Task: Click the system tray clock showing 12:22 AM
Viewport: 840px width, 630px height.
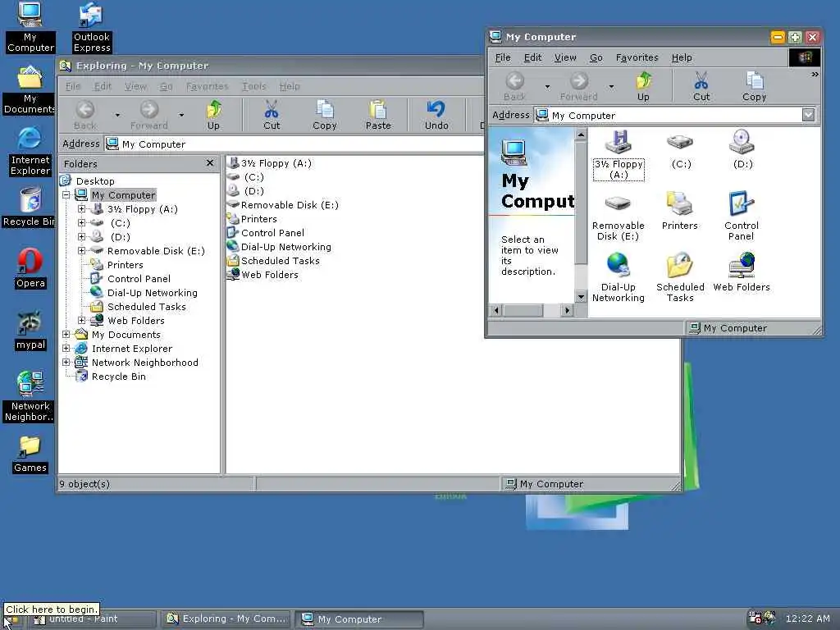Action: [807, 619]
